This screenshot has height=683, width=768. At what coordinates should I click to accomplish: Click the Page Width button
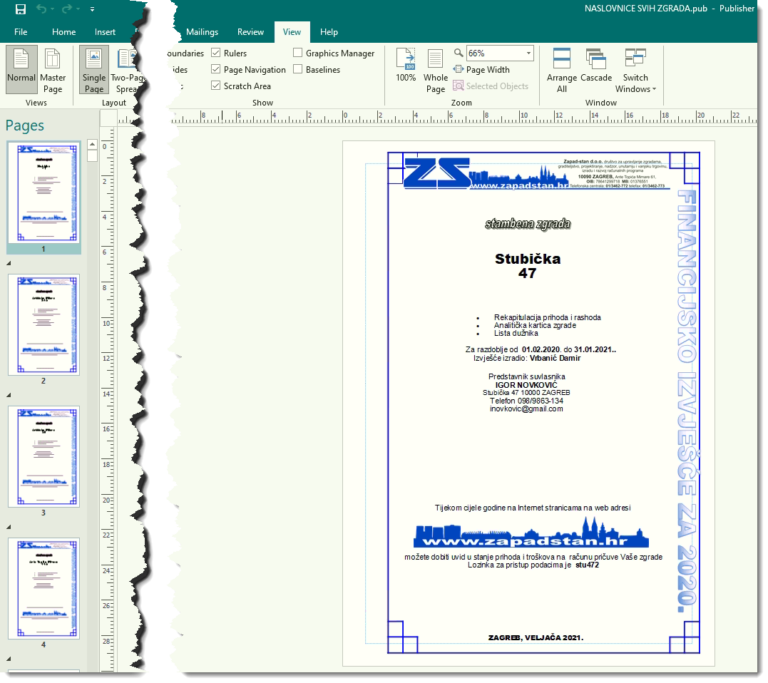pyautogui.click(x=481, y=70)
